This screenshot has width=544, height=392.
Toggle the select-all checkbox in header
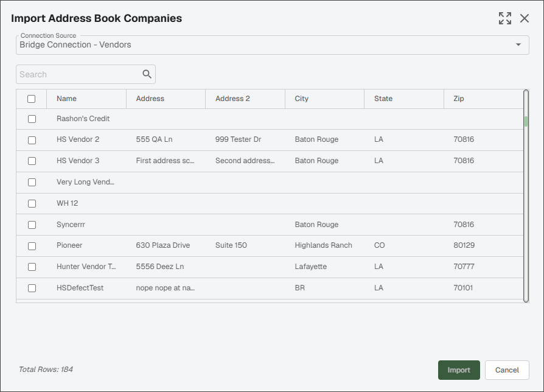coord(31,99)
